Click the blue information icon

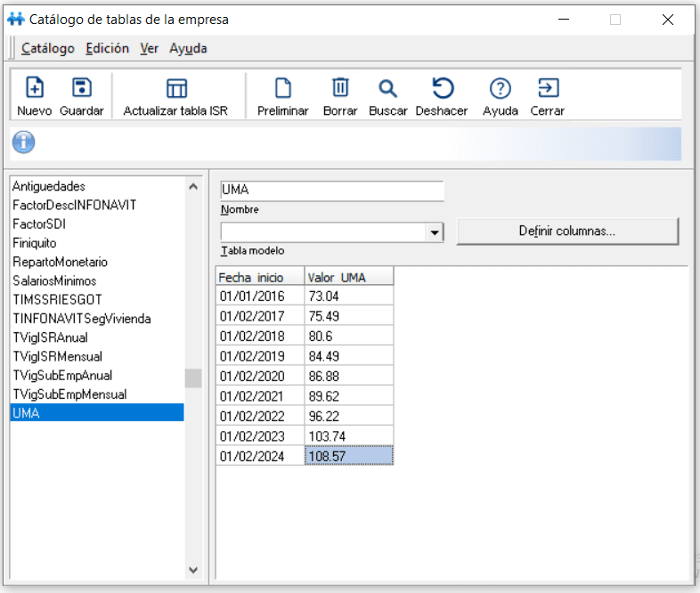[23, 142]
